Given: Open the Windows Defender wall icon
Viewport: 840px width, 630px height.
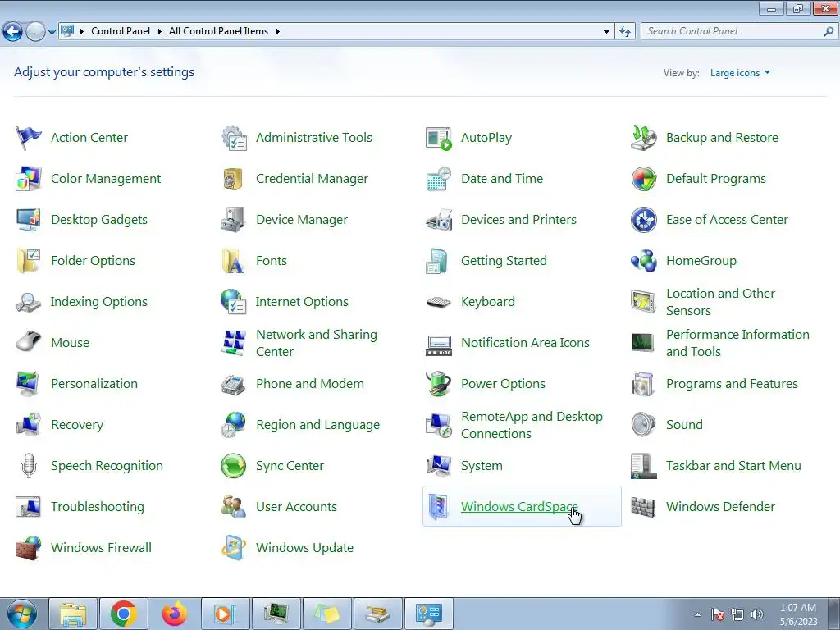Looking at the screenshot, I should [x=643, y=507].
